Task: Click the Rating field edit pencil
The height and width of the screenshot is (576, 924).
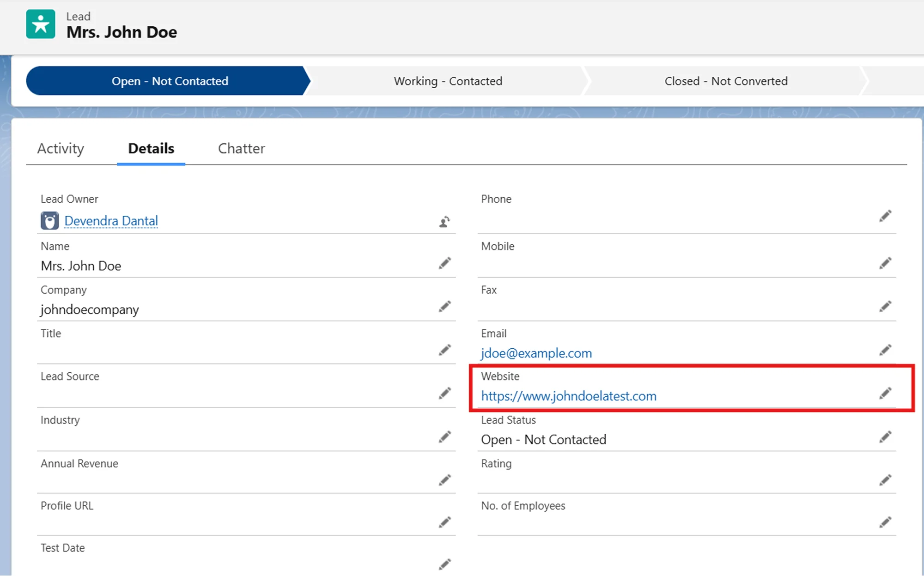Action: [x=885, y=480]
